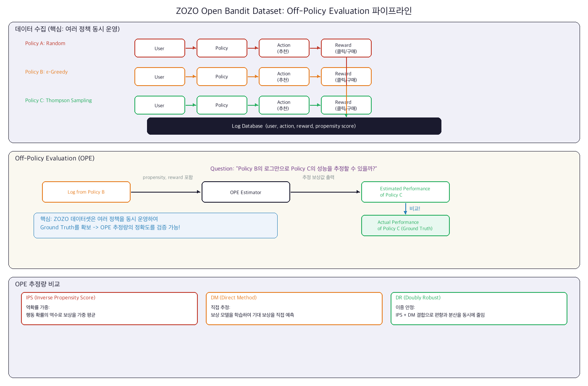Viewport: 588px width, 386px height.
Task: Select the OPE Estimator box
Action: tap(246, 192)
